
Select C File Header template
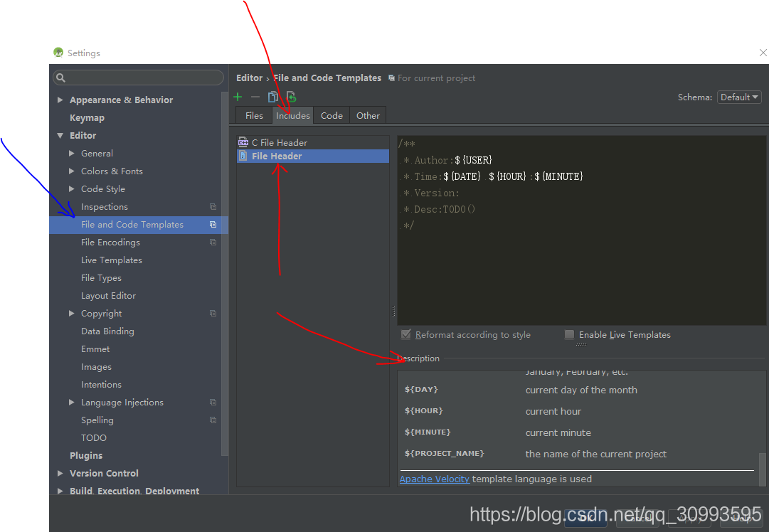pos(313,143)
